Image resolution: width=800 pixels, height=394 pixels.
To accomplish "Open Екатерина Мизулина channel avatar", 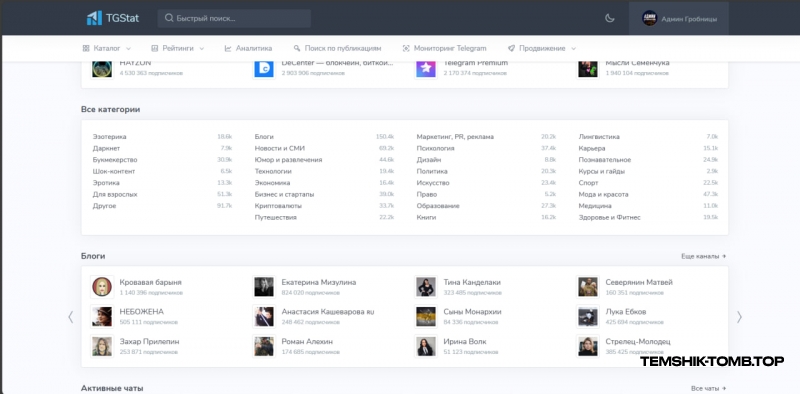I will (x=264, y=287).
